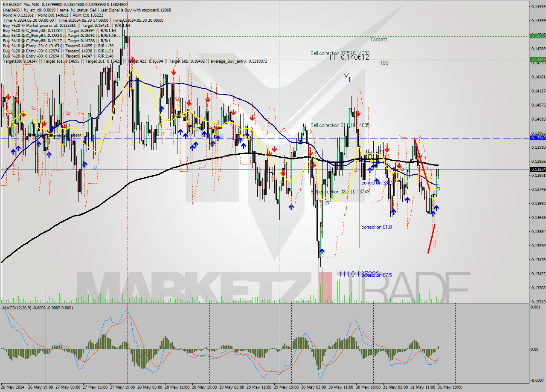546x392 pixels.
Task: Click the '31 May 03:00' time axis label
Action: (x=395, y=387)
